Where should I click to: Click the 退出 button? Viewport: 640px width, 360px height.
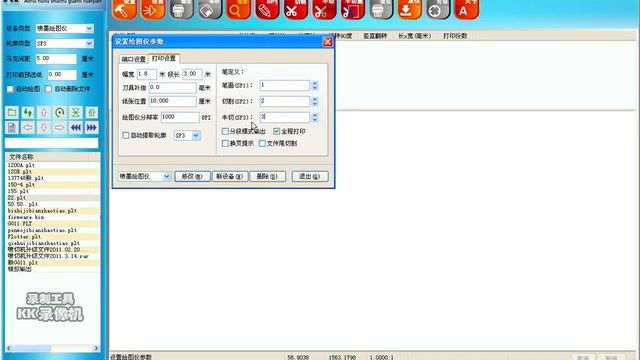click(x=309, y=176)
